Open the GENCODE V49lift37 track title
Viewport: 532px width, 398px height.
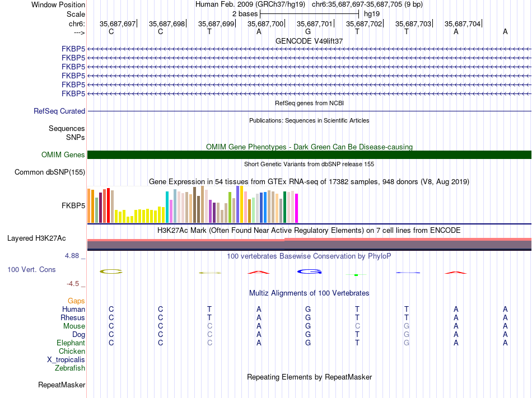309,41
